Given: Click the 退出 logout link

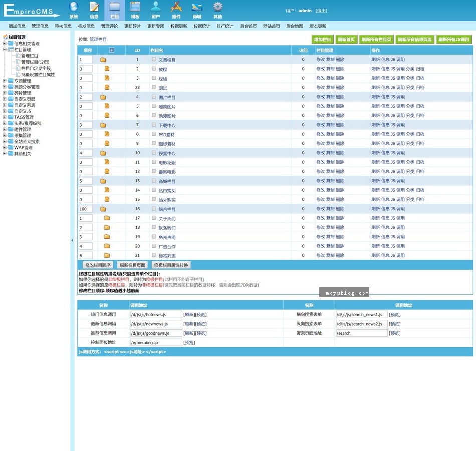Looking at the screenshot, I should tap(321, 11).
